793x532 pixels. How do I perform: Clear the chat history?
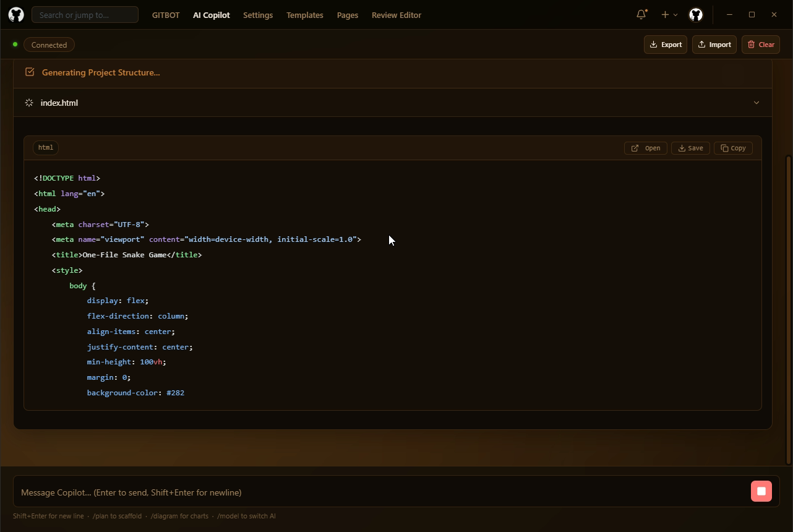tap(760, 45)
